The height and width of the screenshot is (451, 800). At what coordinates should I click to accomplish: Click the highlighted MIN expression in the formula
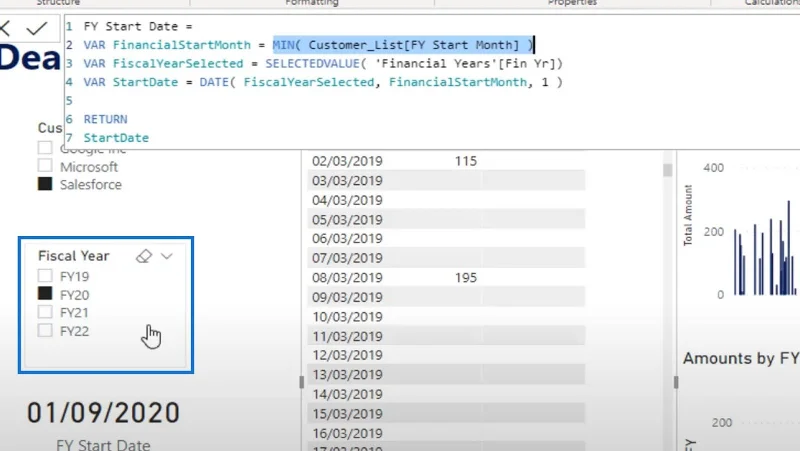[x=403, y=45]
